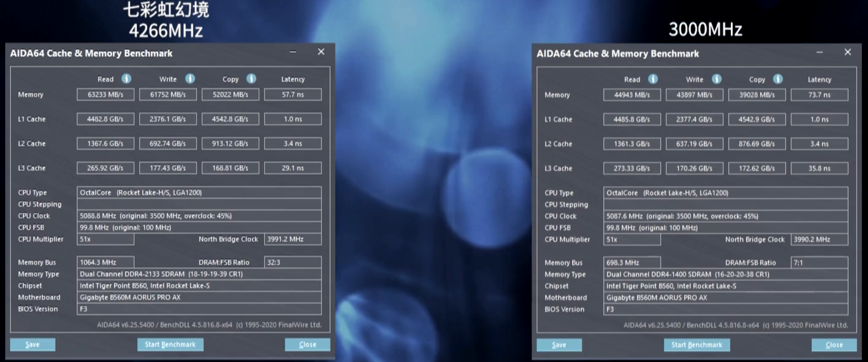Click the 32:3 DRAM:FSB Ratio field
The height and width of the screenshot is (362, 868).
(x=293, y=262)
